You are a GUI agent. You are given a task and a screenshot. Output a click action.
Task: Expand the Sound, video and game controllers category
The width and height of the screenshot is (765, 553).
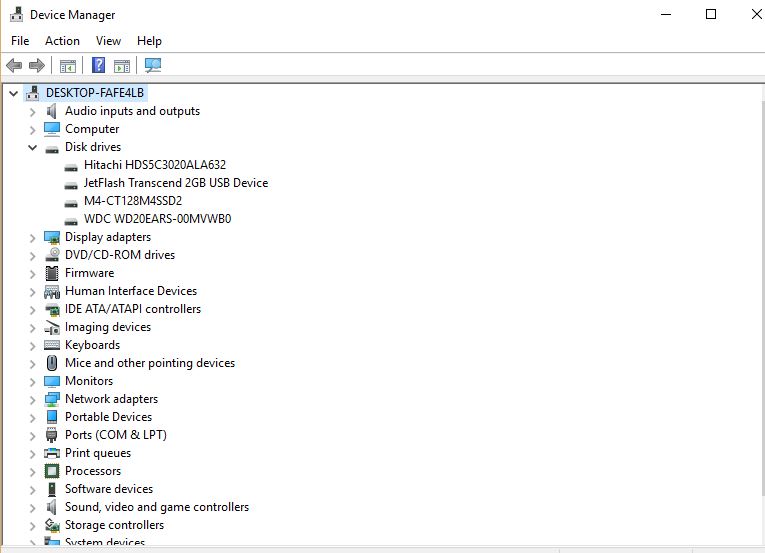pos(32,508)
